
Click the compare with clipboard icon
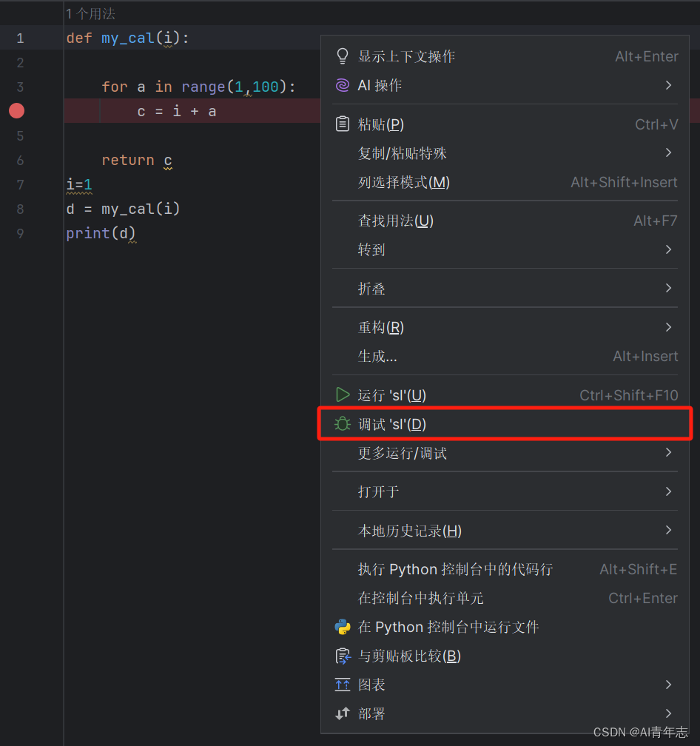click(x=343, y=656)
